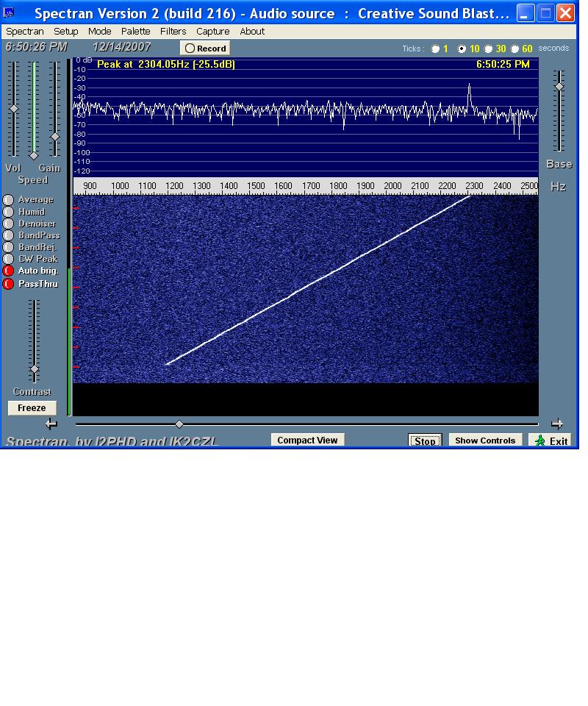The height and width of the screenshot is (706, 588).
Task: Enable the BandPass filter
Action: (x=8, y=235)
